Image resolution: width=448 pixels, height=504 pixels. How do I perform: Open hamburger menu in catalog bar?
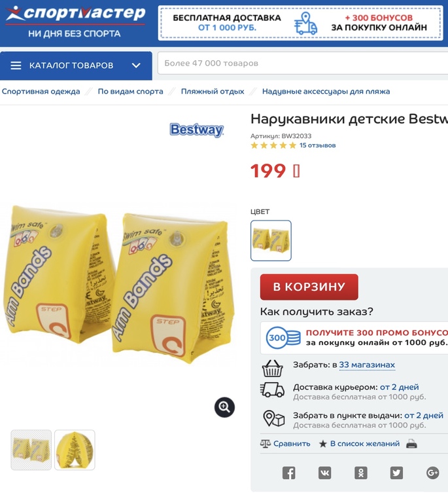(x=16, y=65)
